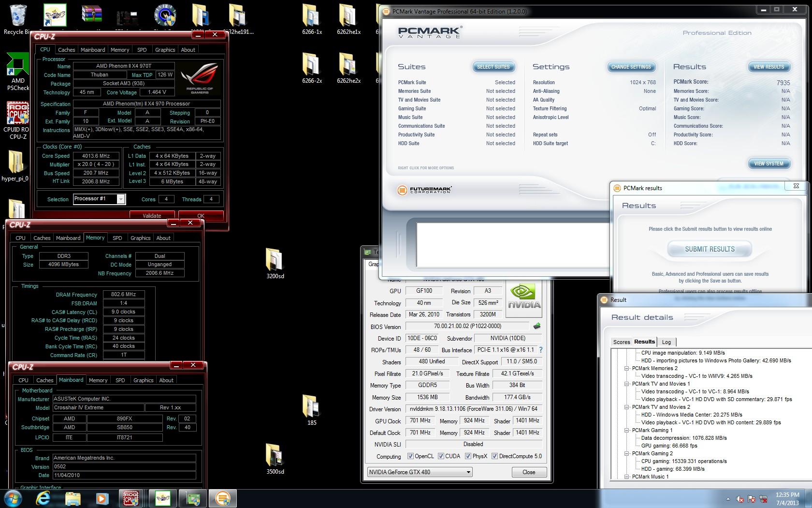Click the Futuremark Corporation logo

coord(424,190)
